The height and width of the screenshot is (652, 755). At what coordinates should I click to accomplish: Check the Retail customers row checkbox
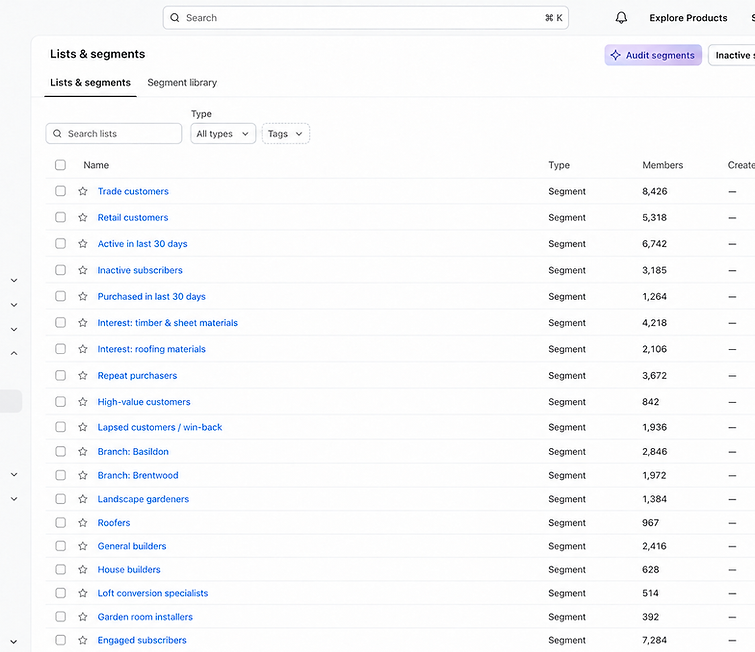[60, 217]
